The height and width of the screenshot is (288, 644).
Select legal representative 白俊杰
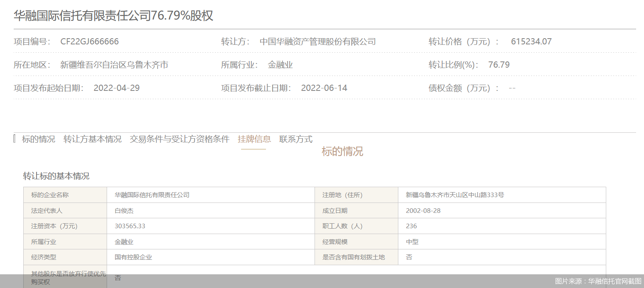(124, 210)
